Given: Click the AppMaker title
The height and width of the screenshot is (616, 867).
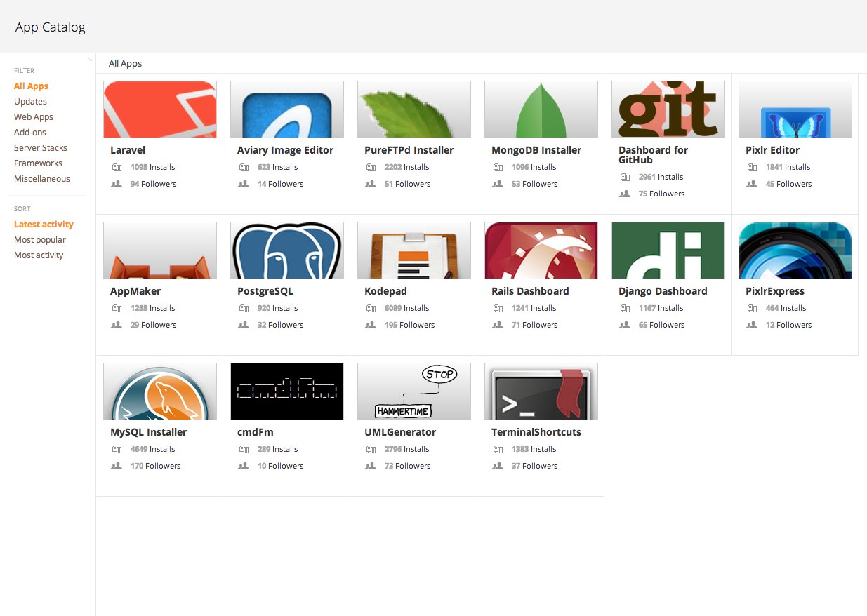Looking at the screenshot, I should [x=135, y=291].
